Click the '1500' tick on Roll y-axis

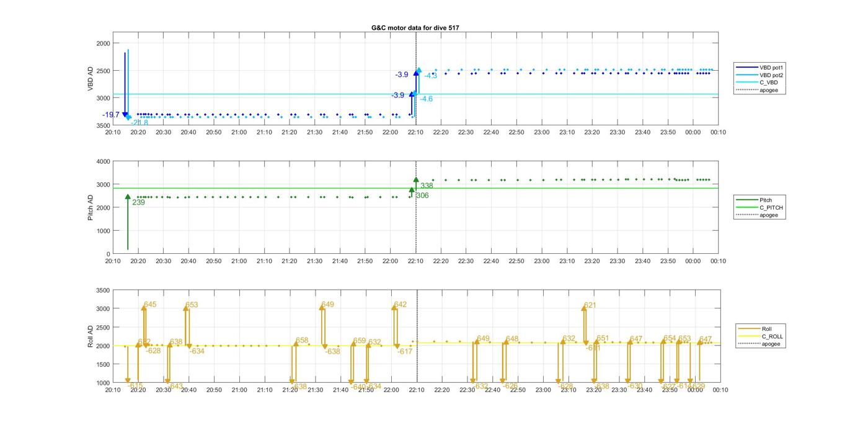(102, 364)
